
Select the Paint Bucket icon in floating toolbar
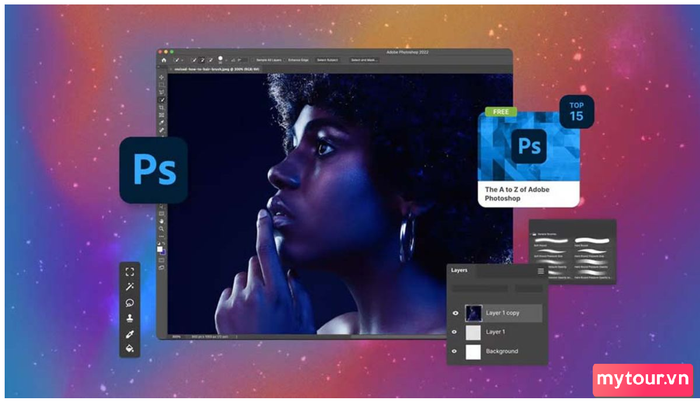click(x=130, y=348)
